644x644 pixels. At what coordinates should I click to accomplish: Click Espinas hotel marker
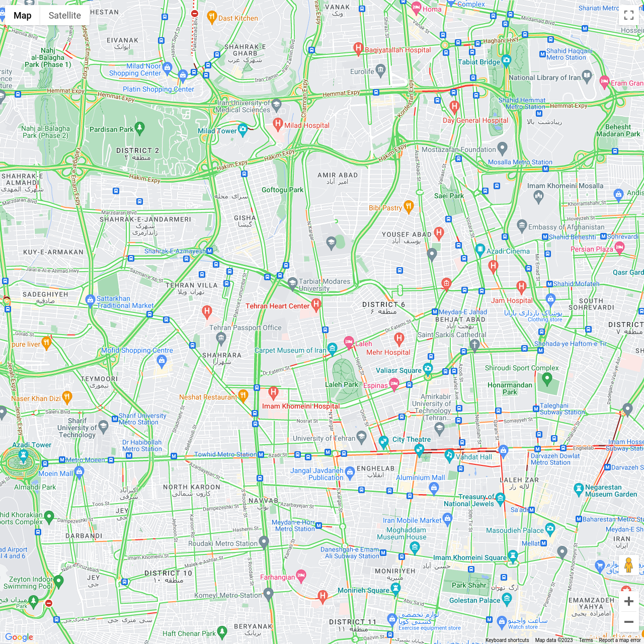click(x=394, y=385)
